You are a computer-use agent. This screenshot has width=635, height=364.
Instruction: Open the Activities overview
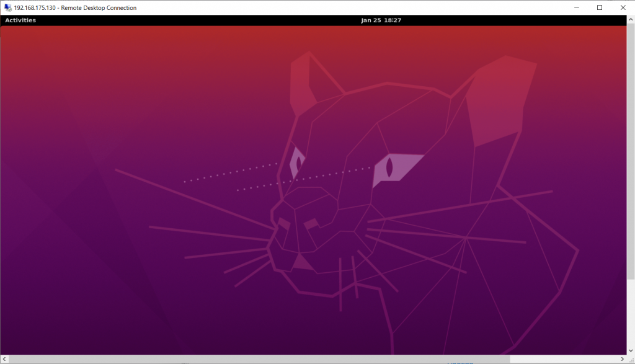coord(20,20)
